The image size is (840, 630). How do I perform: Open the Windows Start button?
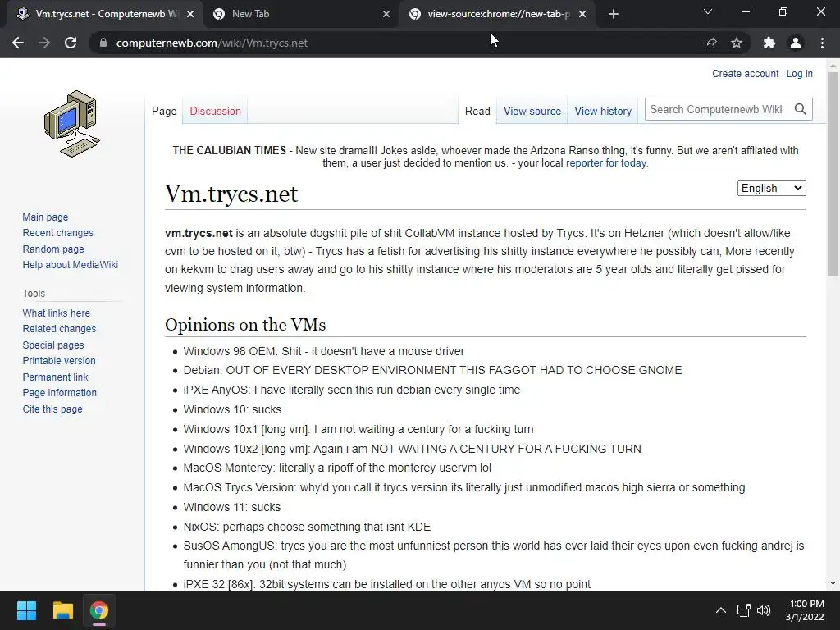coord(26,610)
